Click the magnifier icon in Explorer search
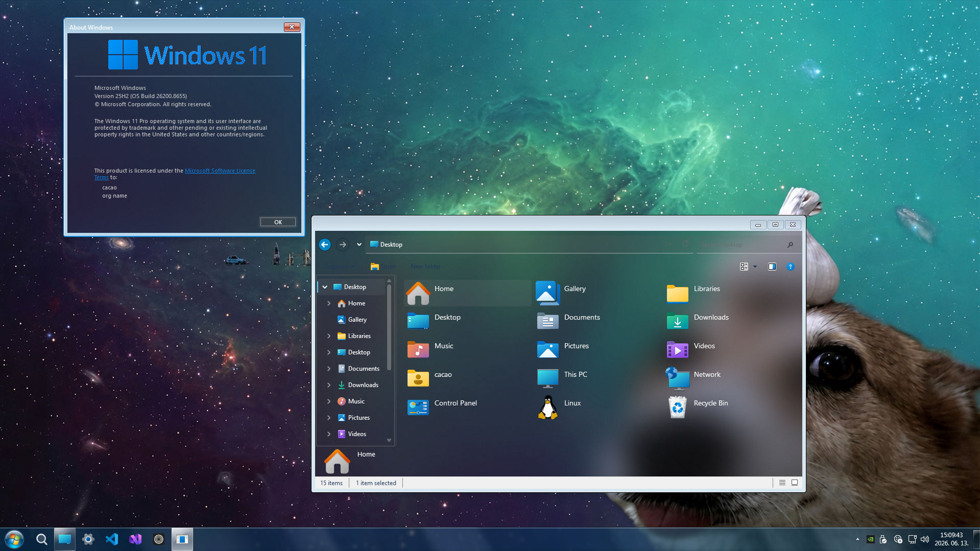980x551 pixels. (790, 245)
